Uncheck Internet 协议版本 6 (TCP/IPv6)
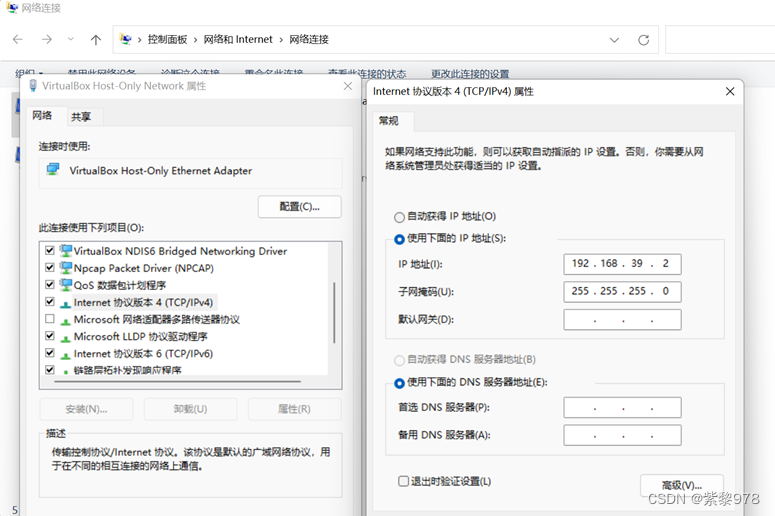The height and width of the screenshot is (516, 775). pos(50,353)
